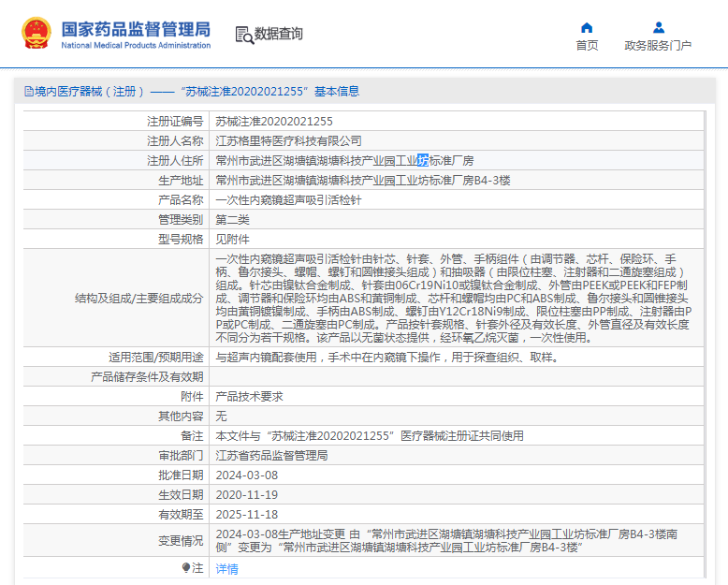Click remark text 本文件与 苏械注准20202021255

pyautogui.click(x=369, y=436)
